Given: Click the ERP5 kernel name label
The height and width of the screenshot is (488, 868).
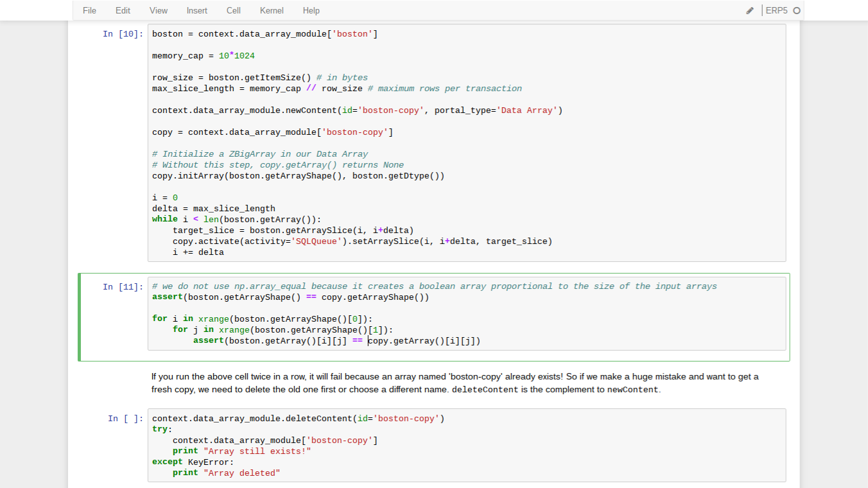Looking at the screenshot, I should [x=776, y=10].
